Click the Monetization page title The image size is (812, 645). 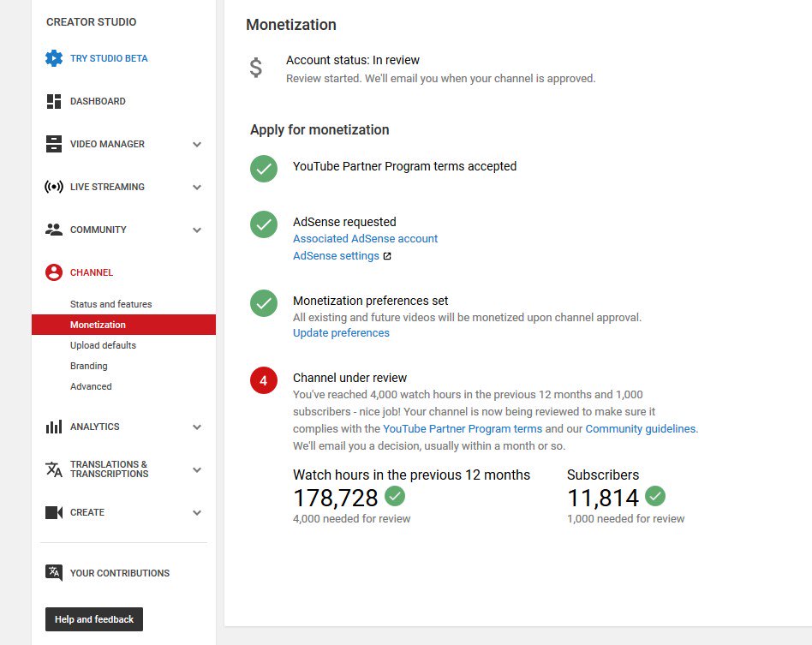pos(291,25)
